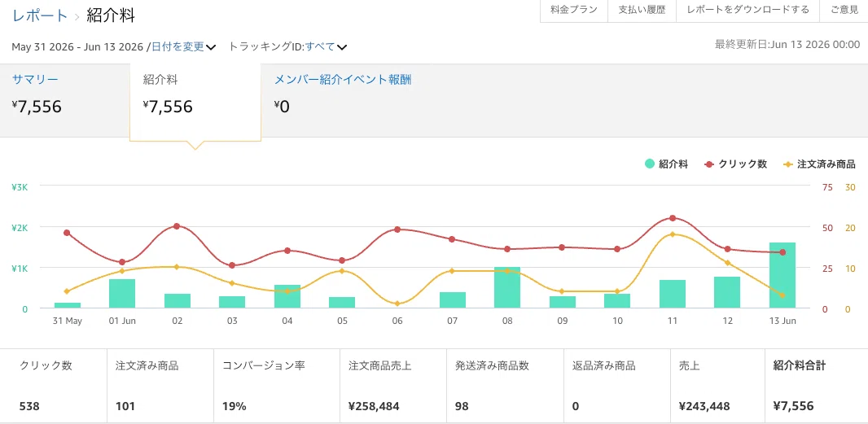This screenshot has width=868, height=424.
Task: Toggle 注文済み商品 series in chart legend
Action: tap(820, 164)
